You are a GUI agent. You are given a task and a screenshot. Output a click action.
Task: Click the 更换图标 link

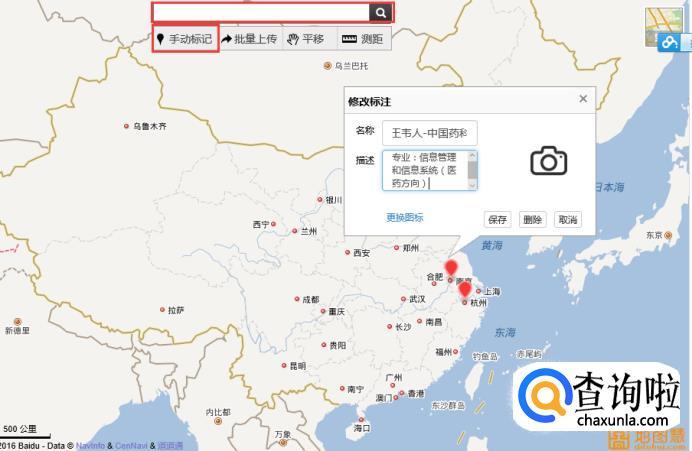pos(405,218)
